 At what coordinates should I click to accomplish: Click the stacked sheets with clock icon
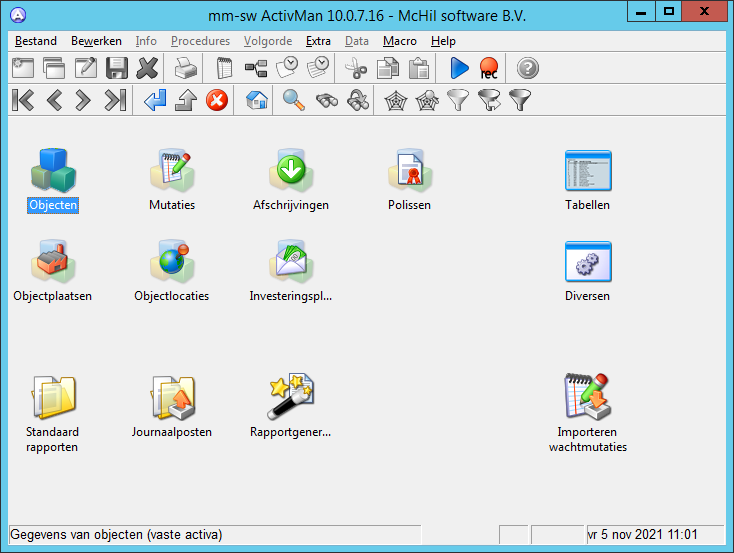coord(318,68)
